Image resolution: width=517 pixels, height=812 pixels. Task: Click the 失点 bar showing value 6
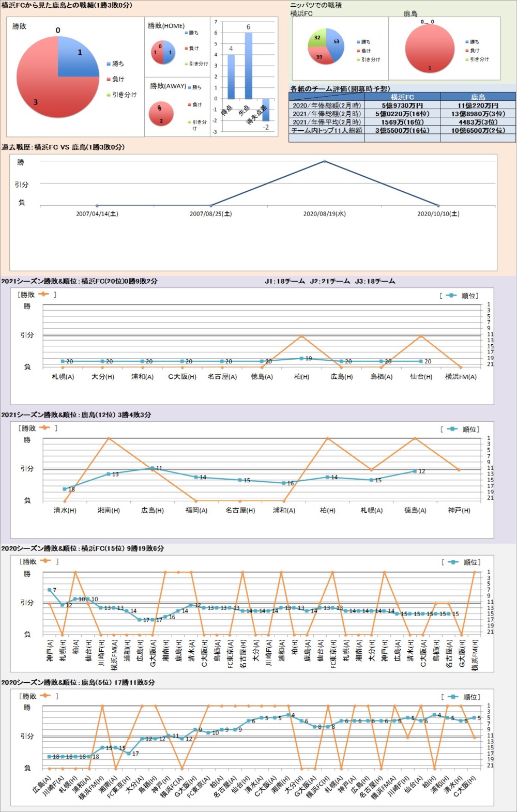tap(248, 66)
